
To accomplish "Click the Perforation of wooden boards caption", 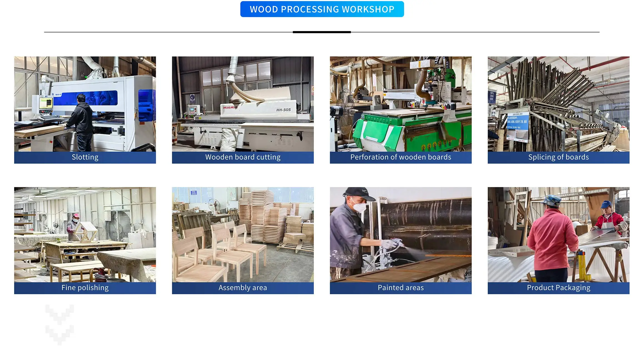I will point(401,157).
